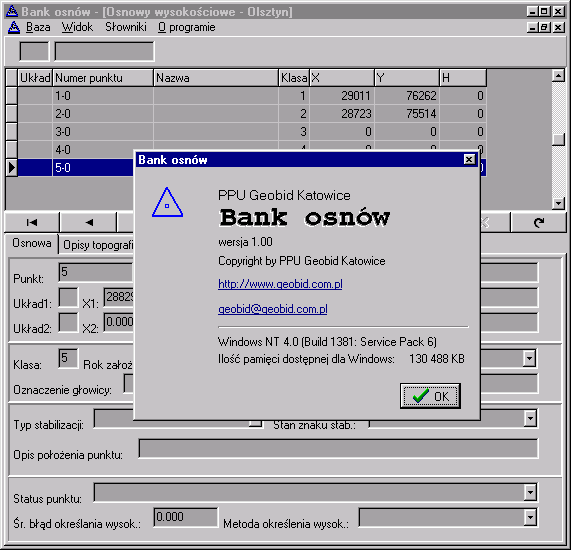The width and height of the screenshot is (571, 550).
Task: Switch to the Osnowa tab
Action: pyautogui.click(x=32, y=243)
